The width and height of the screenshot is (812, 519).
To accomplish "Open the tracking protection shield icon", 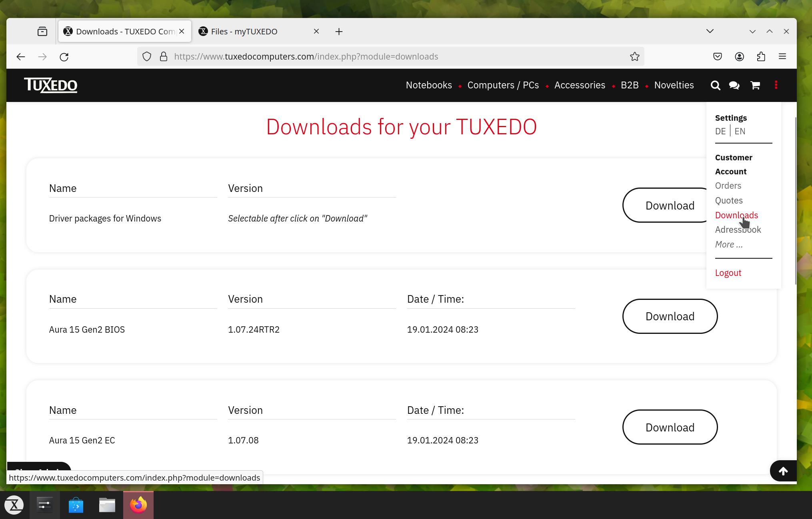I will coord(147,57).
